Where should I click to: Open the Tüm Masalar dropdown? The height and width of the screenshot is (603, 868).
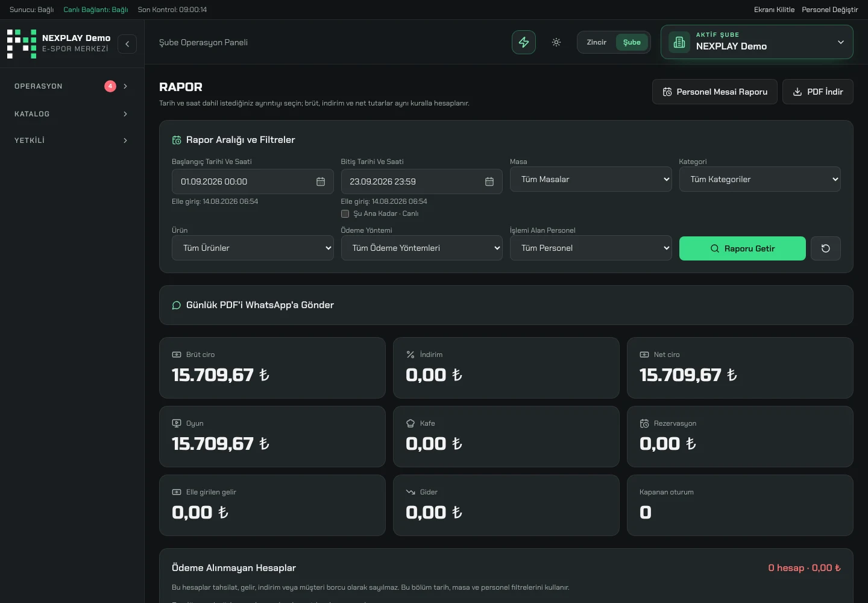click(x=591, y=179)
